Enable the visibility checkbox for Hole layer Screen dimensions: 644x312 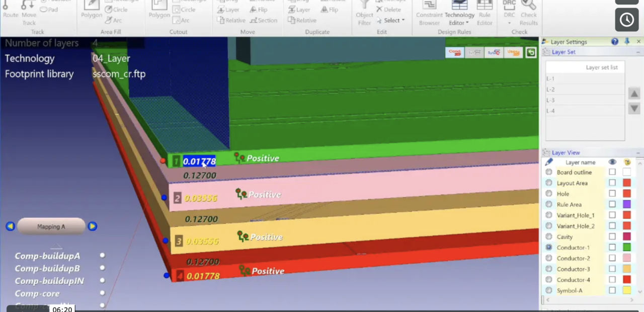coord(612,193)
